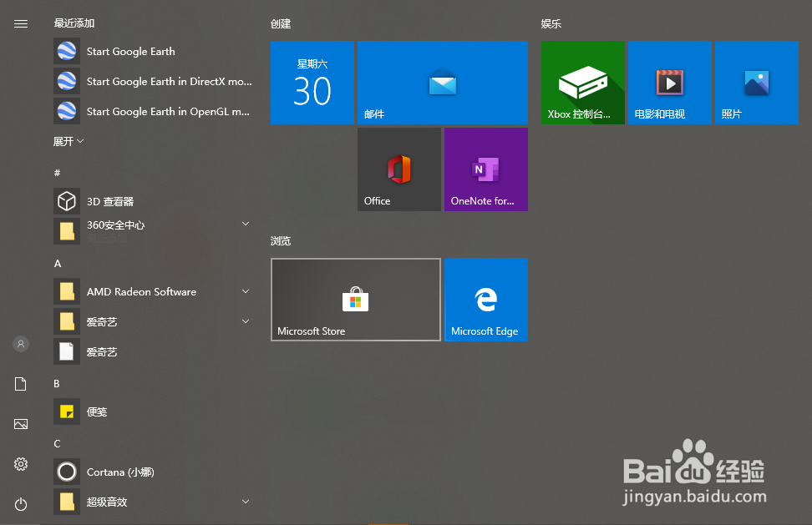The height and width of the screenshot is (525, 812).
Task: Launch Start Google Earth
Action: tap(154, 51)
